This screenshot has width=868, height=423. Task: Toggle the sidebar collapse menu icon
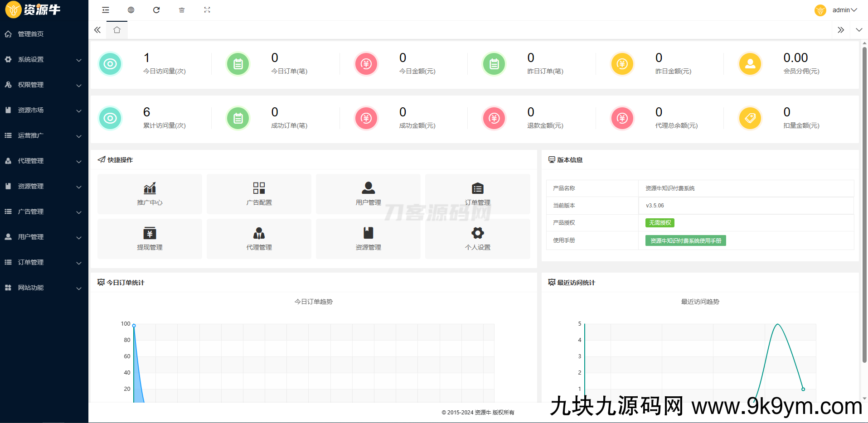click(106, 10)
